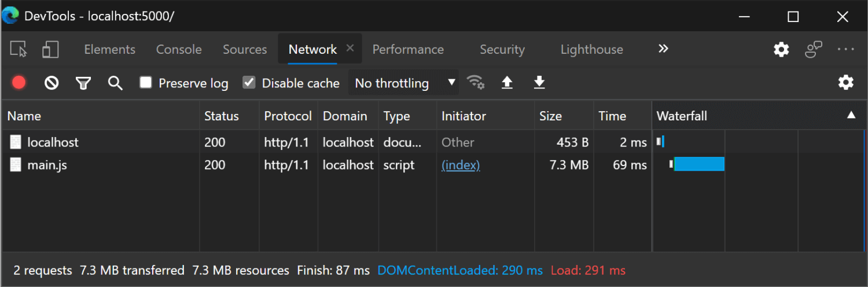This screenshot has height=287, width=868.
Task: Switch to the Lighthouse tab
Action: (x=591, y=49)
